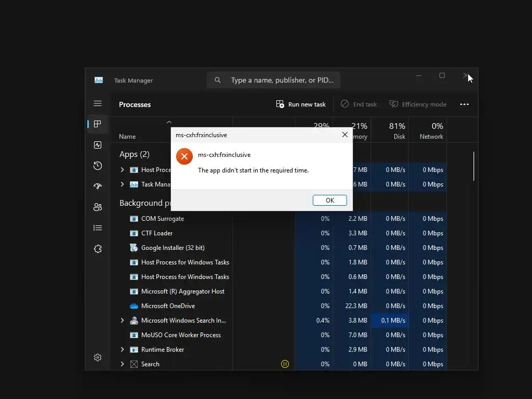This screenshot has height=399, width=532.
Task: Expand the Search process row
Action: click(122, 364)
